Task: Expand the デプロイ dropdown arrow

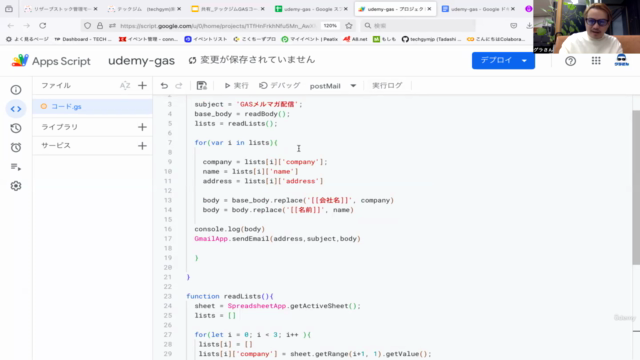Action: click(x=524, y=61)
